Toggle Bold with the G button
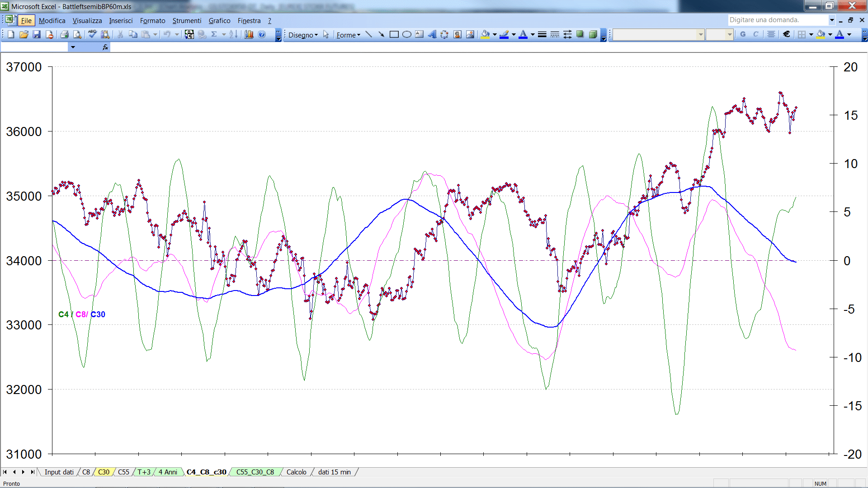This screenshot has height=488, width=868. pyautogui.click(x=743, y=34)
